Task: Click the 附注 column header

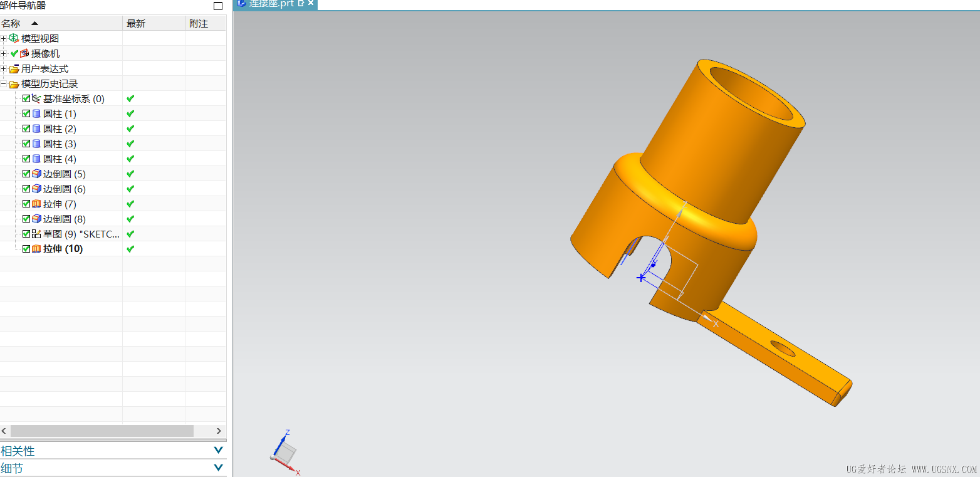Action: point(206,23)
